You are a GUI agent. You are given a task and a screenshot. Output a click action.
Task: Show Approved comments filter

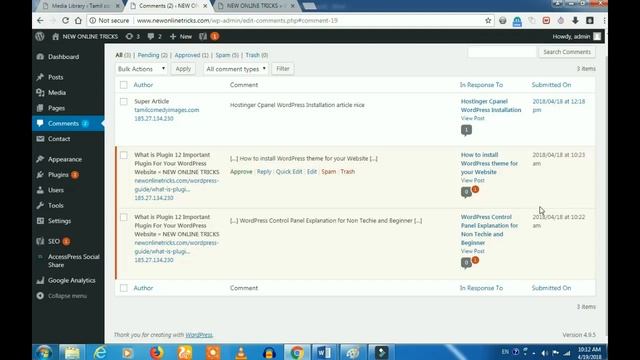coord(191,55)
